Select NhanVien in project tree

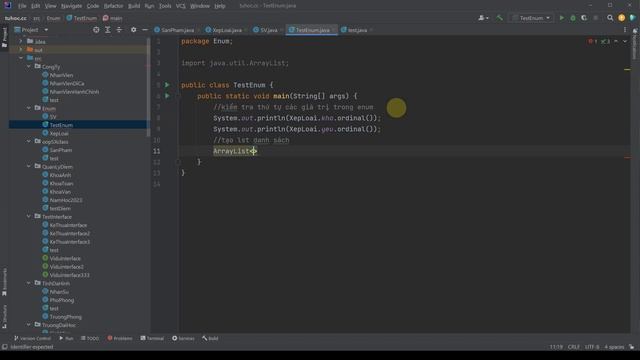(61, 75)
